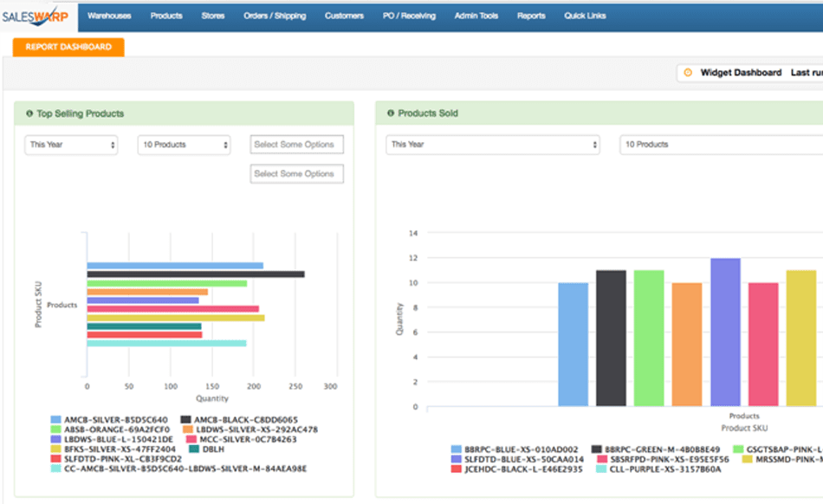Toggle LBDWS-SILVER-XS-292AC478 legend swatch
The width and height of the screenshot is (823, 504).
click(188, 429)
